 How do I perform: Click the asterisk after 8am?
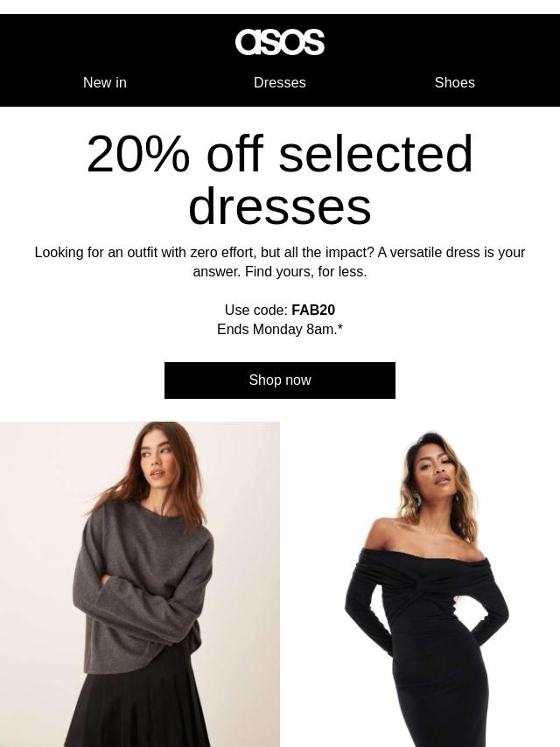(340, 328)
